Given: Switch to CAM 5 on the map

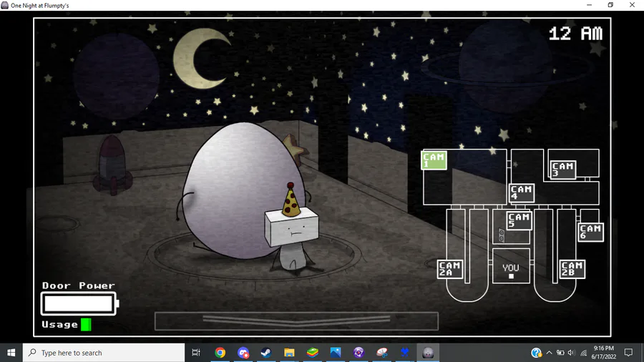Looking at the screenshot, I should (519, 220).
